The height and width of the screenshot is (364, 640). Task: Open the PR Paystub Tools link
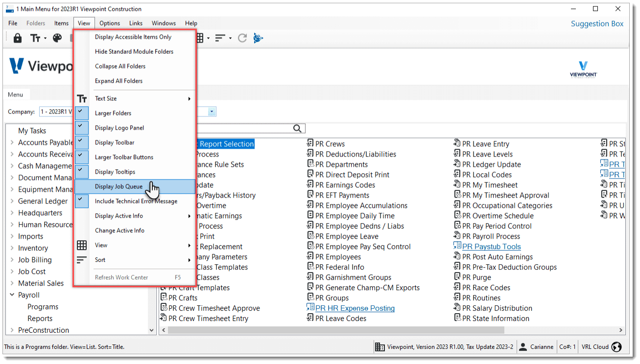(x=491, y=246)
